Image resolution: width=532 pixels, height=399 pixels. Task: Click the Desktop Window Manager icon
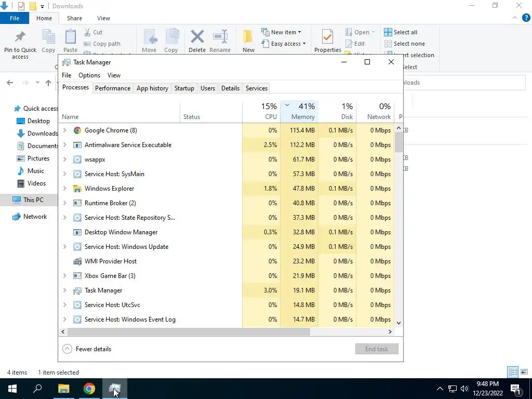coord(77,232)
